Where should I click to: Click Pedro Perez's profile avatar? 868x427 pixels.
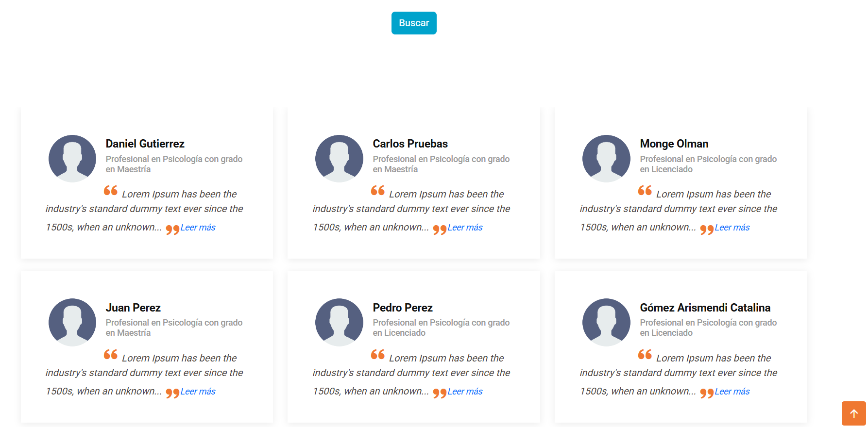click(x=339, y=322)
